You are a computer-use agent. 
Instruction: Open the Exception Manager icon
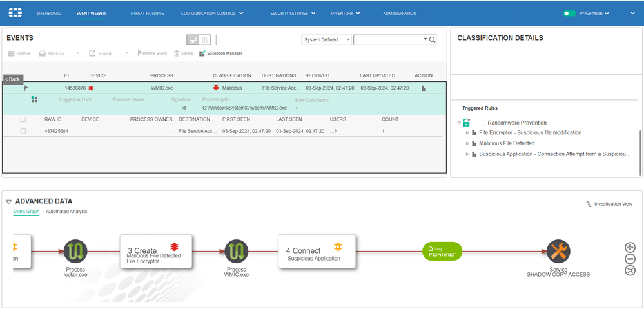click(202, 54)
